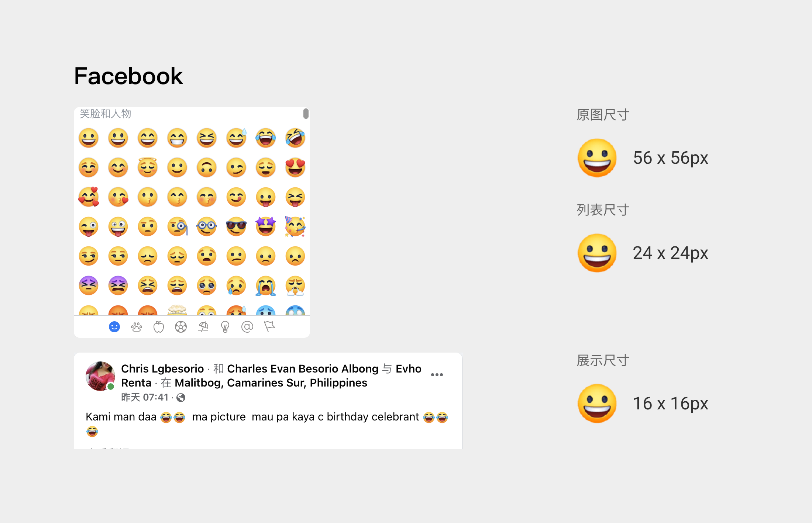This screenshot has height=523, width=812.
Task: Pick the rolling on floor laughing emoji
Action: [x=295, y=138]
